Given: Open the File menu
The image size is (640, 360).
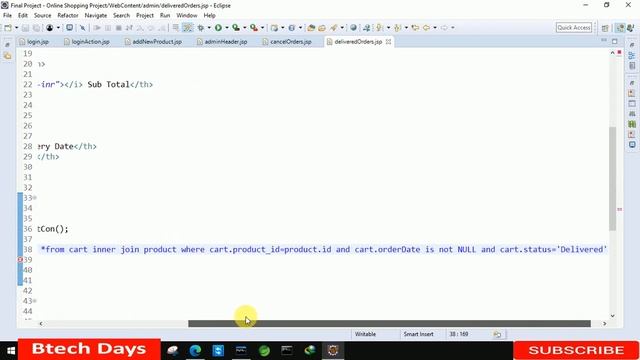Looking at the screenshot, I should pos(7,16).
